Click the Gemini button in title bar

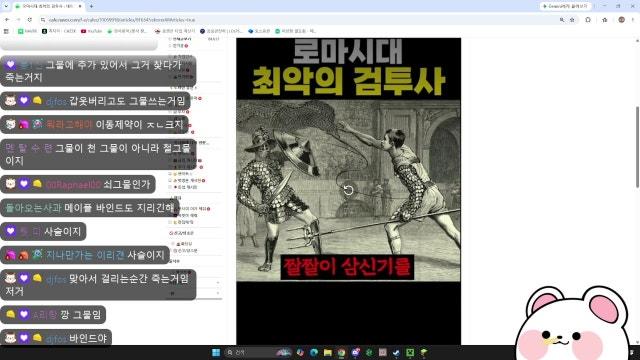(565, 6)
